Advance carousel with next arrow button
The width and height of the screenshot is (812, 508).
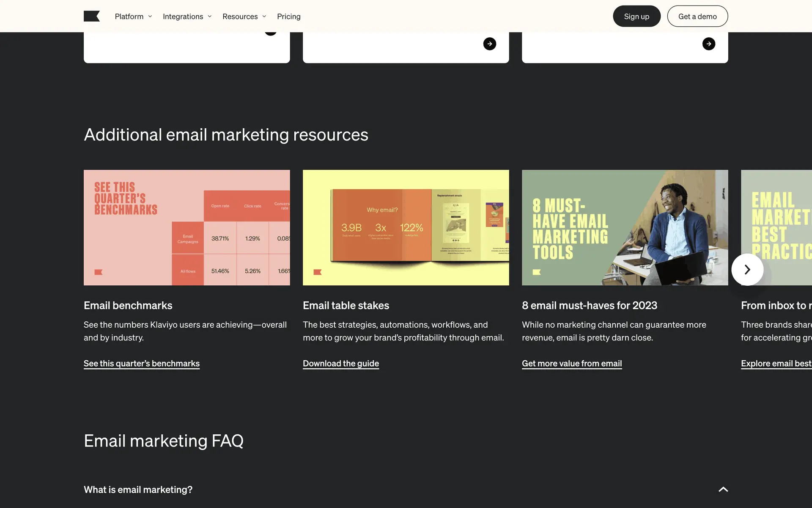click(747, 270)
